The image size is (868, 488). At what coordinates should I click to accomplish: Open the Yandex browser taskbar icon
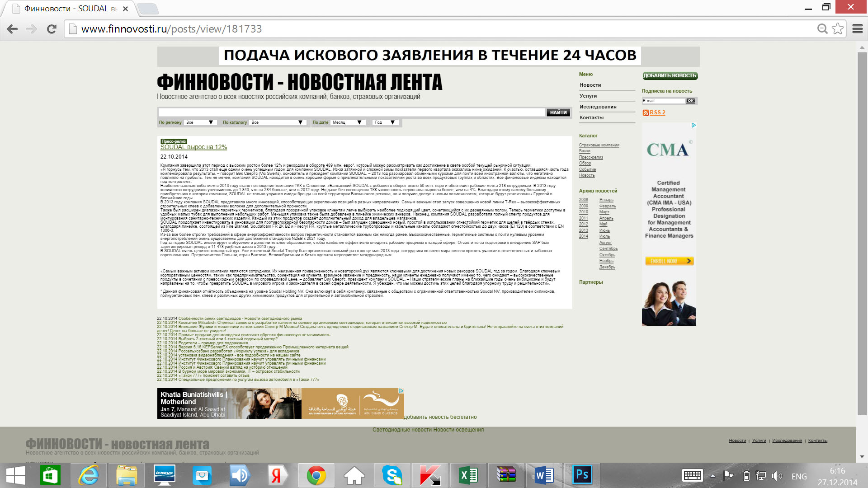coord(278,475)
